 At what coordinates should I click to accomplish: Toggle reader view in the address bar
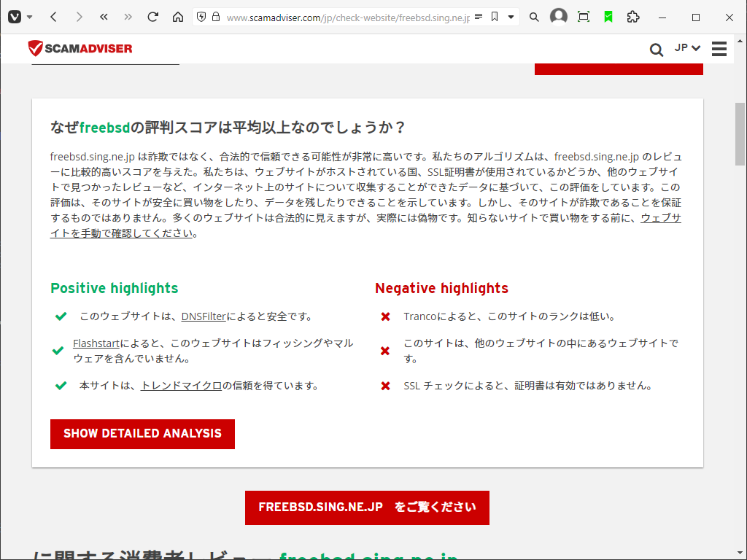tap(479, 17)
